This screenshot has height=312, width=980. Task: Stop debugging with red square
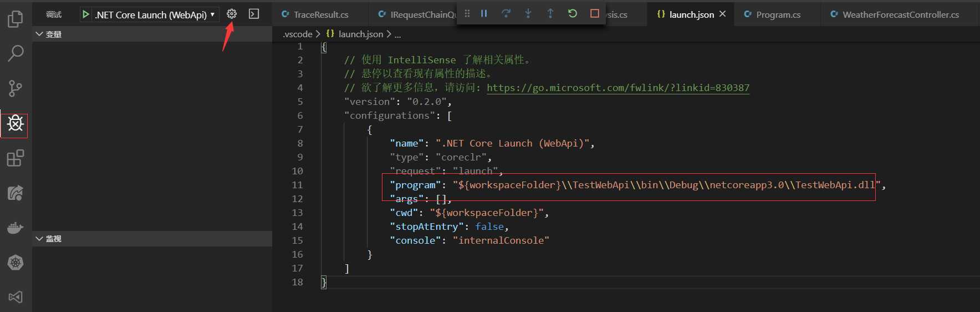click(595, 13)
